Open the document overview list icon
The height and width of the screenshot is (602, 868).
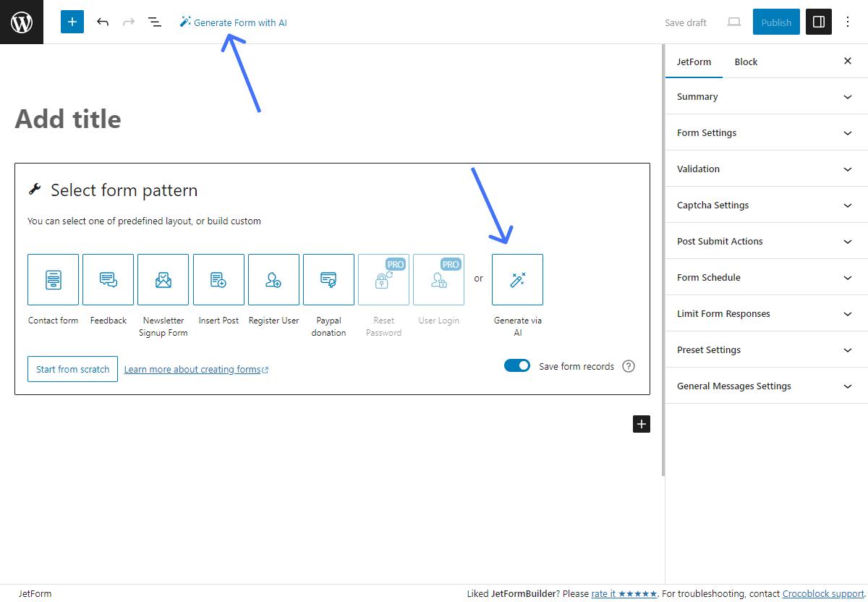(x=154, y=22)
